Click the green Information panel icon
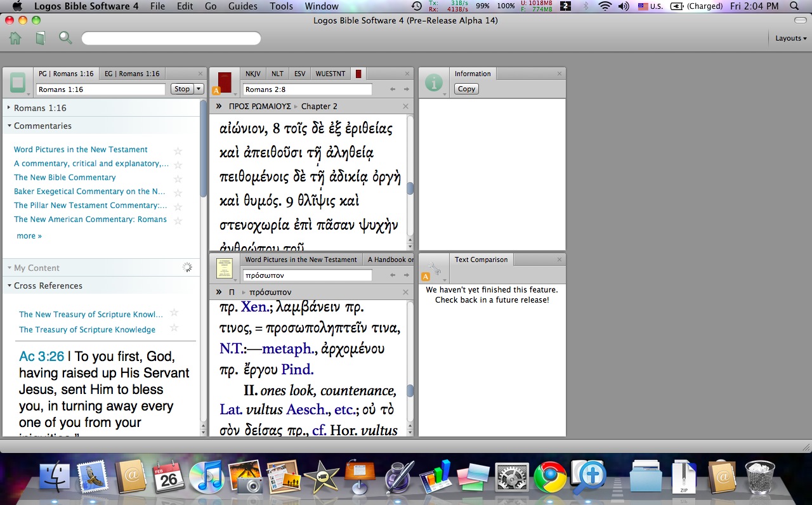 (x=434, y=83)
